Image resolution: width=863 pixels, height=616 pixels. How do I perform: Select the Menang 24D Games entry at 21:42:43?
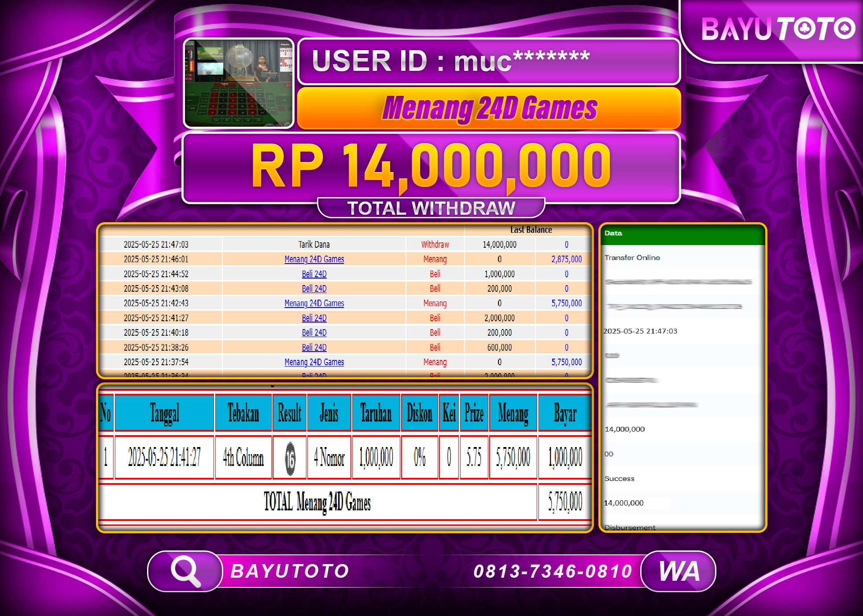coord(314,303)
